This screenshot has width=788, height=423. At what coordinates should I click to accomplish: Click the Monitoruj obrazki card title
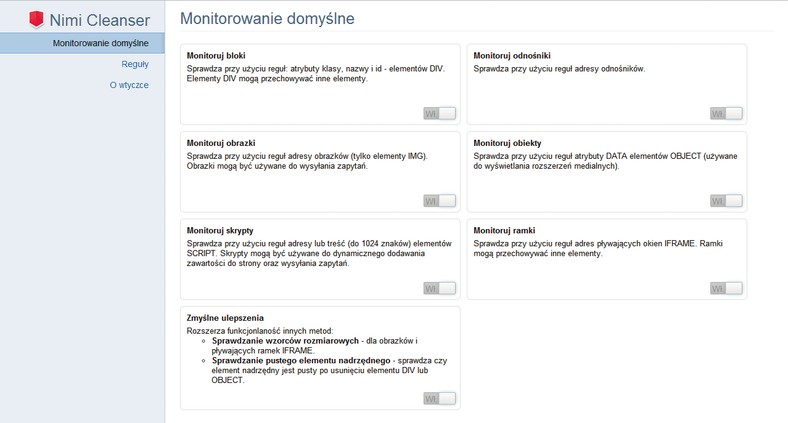tap(221, 143)
